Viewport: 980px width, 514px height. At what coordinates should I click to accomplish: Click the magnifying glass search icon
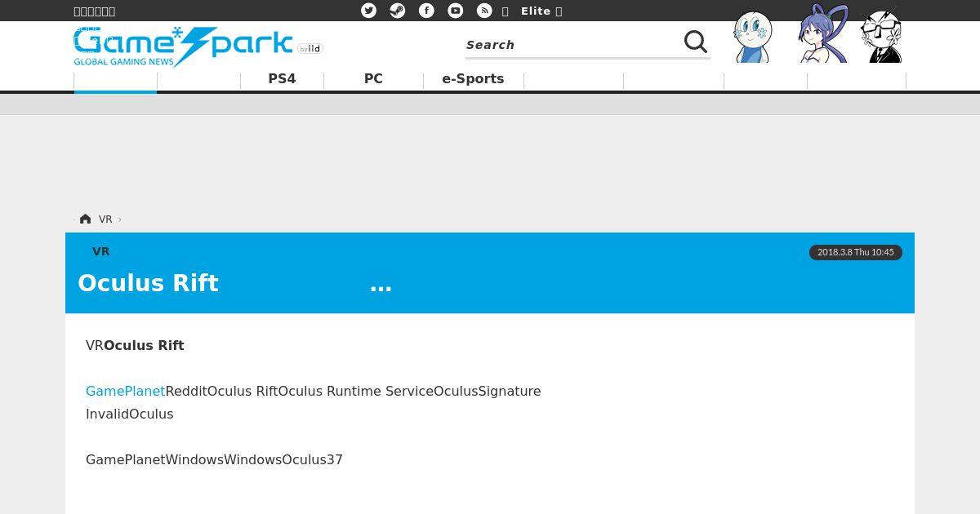[696, 42]
